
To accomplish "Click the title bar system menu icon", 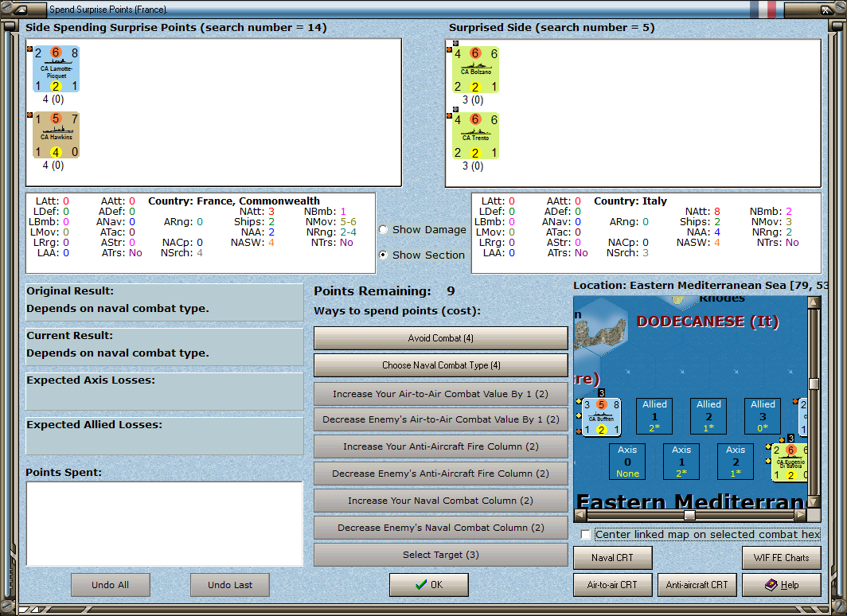I will tap(21, 10).
